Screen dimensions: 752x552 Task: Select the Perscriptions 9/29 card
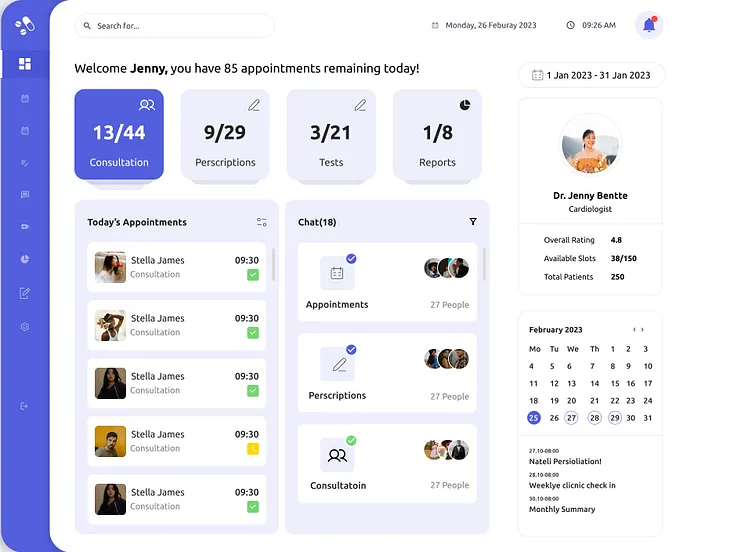coord(225,134)
